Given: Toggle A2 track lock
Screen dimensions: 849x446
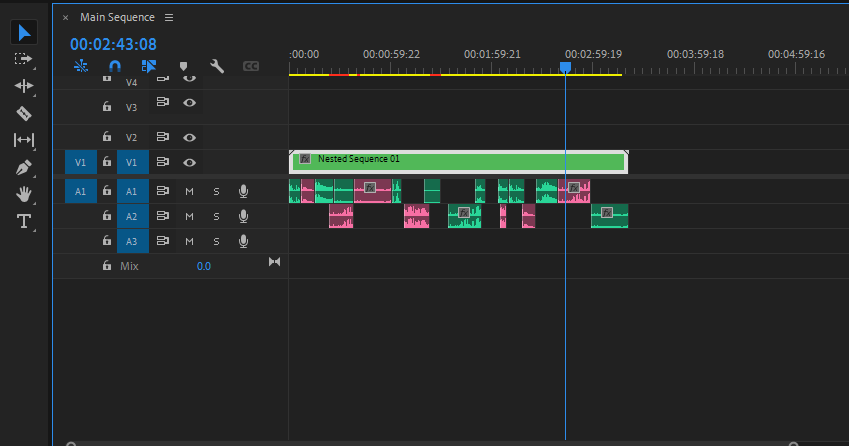Looking at the screenshot, I should tap(107, 216).
